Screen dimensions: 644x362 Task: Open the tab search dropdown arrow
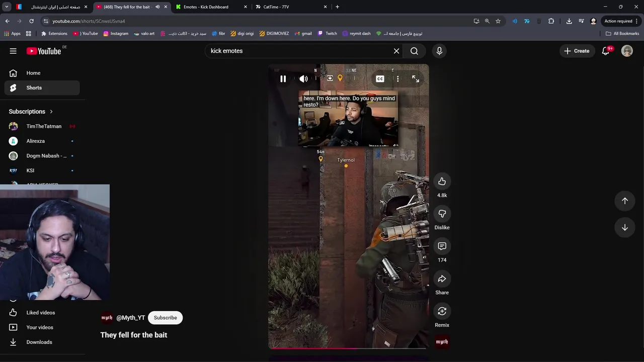tap(7, 7)
